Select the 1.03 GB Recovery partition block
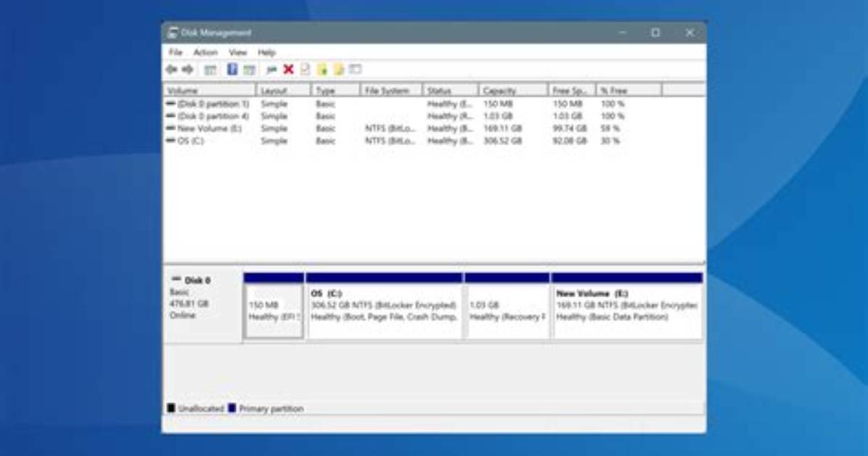Image resolution: width=868 pixels, height=456 pixels. (507, 305)
